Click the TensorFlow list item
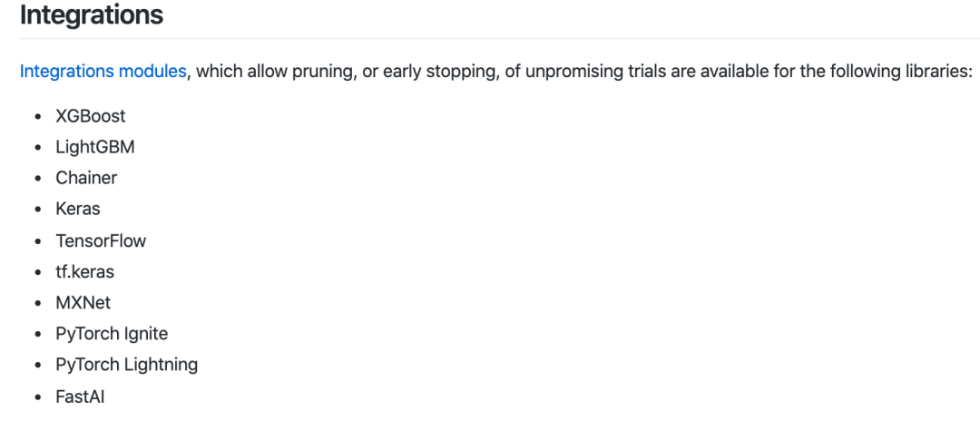The image size is (980, 421). tap(101, 240)
